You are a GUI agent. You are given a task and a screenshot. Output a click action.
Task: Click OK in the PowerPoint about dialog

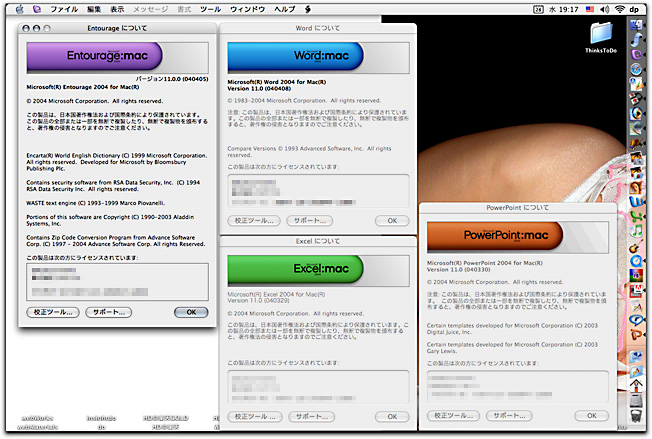591,415
